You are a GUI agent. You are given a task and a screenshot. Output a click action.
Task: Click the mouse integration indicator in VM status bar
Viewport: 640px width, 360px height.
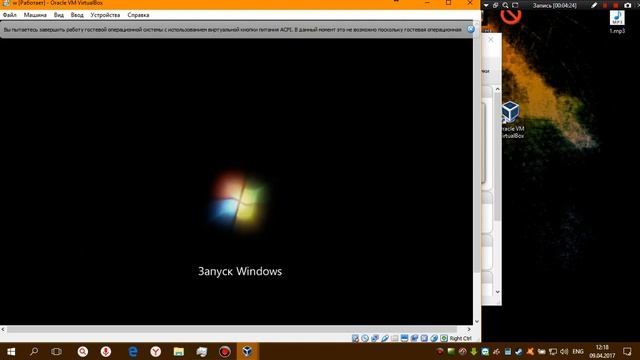pos(434,338)
